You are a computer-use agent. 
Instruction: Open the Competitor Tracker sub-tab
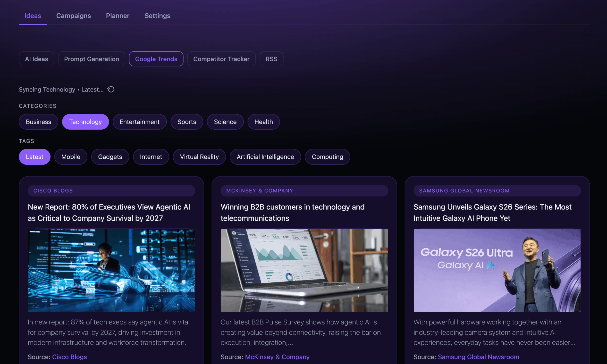coord(221,59)
